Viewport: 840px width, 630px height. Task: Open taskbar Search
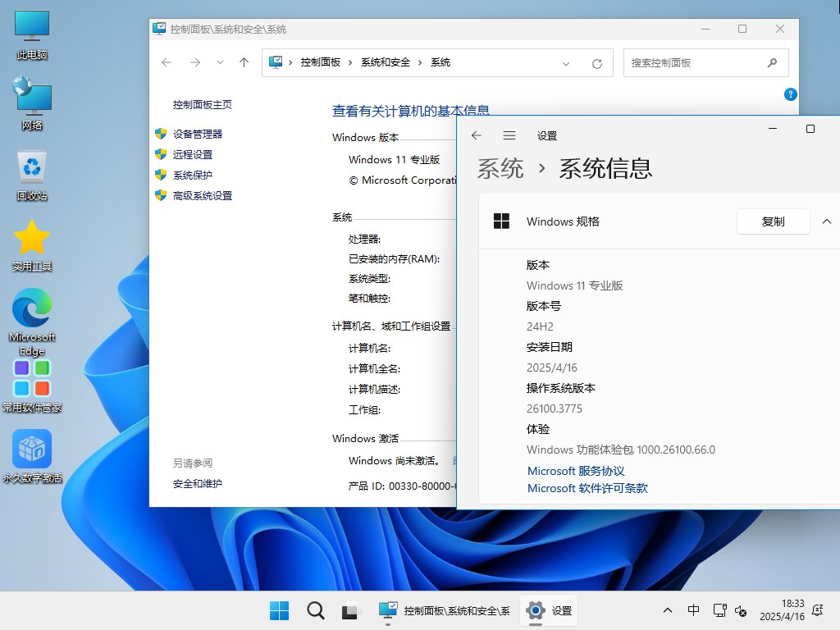coord(316,610)
